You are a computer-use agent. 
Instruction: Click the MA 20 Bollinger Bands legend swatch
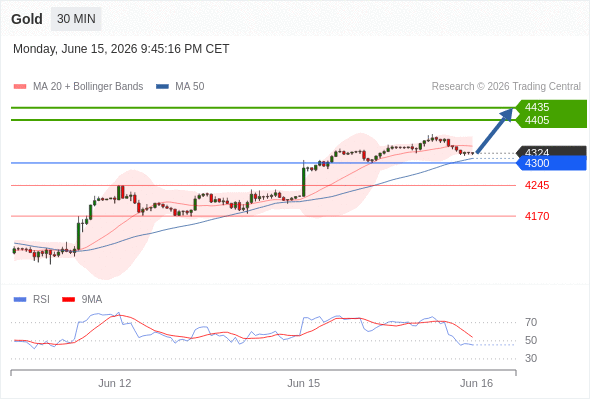[20, 87]
